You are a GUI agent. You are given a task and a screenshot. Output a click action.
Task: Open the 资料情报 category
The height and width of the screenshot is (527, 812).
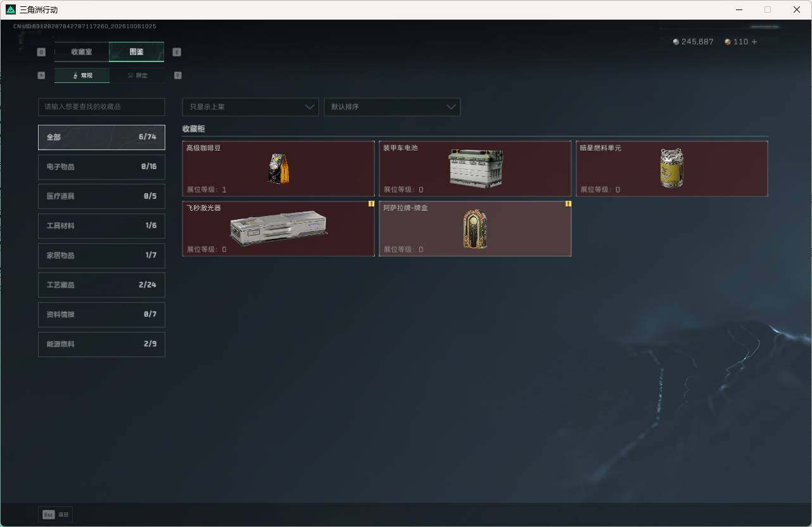[x=101, y=315]
